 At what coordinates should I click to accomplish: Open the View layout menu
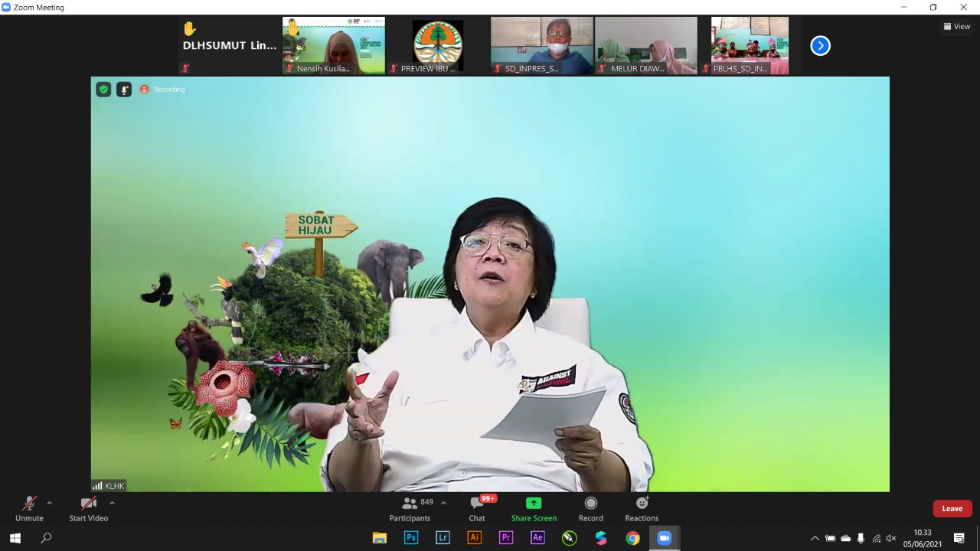[957, 26]
